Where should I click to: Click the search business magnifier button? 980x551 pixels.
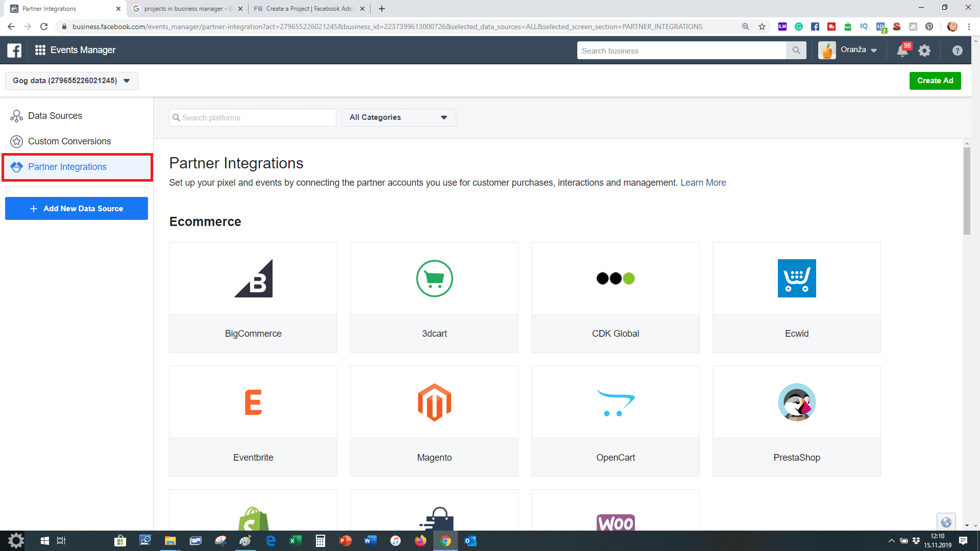click(x=796, y=51)
